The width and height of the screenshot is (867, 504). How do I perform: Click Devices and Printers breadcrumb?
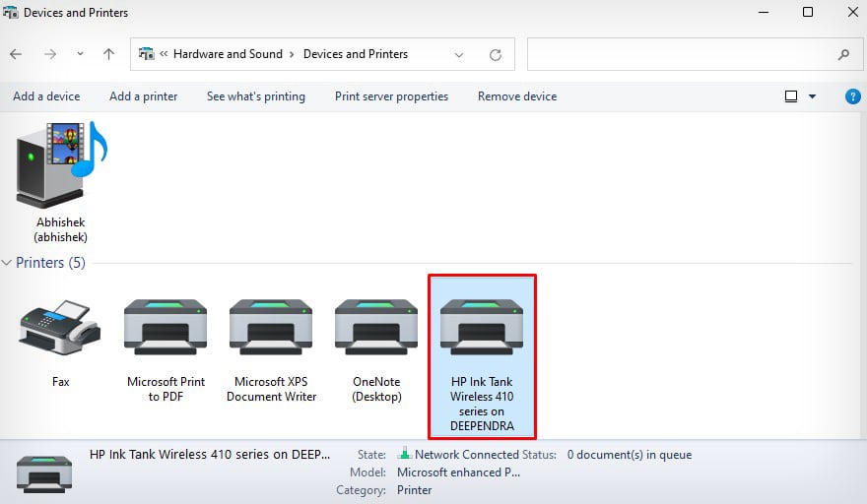356,54
